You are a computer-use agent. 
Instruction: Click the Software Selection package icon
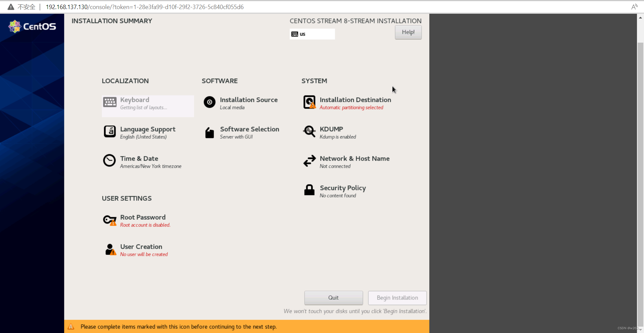tap(210, 133)
